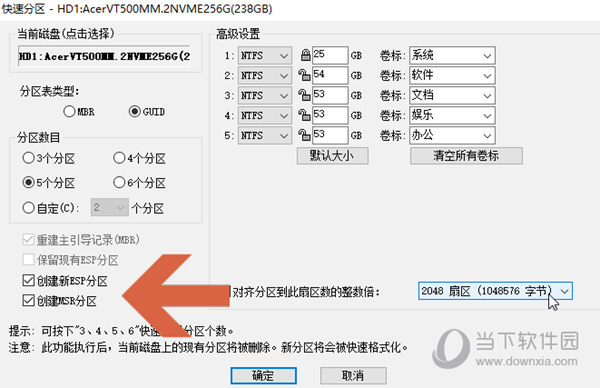Click 清空所有卷标 button

click(x=466, y=156)
